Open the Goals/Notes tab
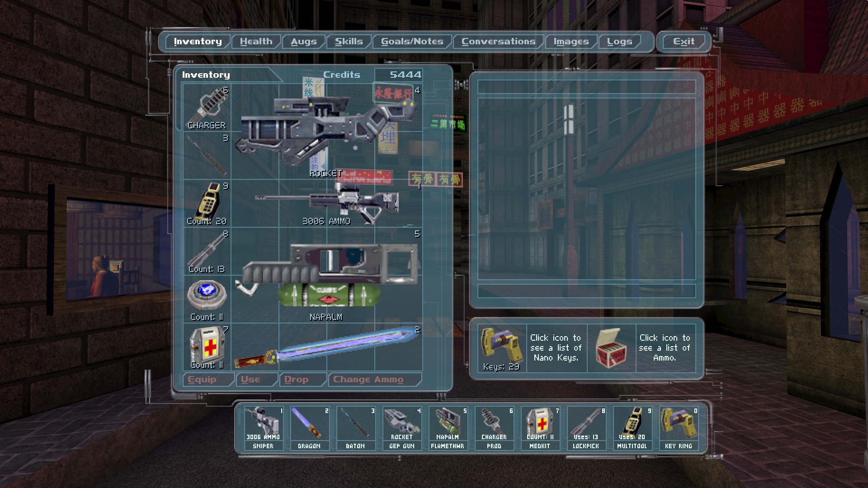This screenshot has height=488, width=868. point(412,42)
